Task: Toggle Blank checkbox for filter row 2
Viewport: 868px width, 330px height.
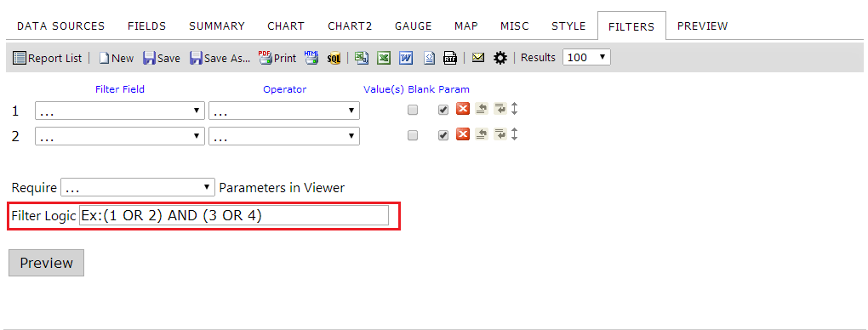Action: pyautogui.click(x=413, y=135)
